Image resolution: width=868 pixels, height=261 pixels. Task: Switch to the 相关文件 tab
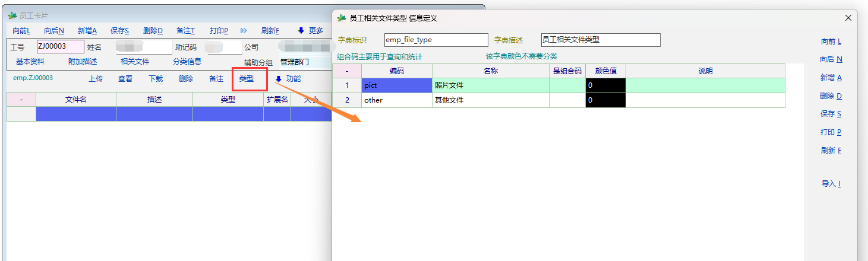click(135, 62)
